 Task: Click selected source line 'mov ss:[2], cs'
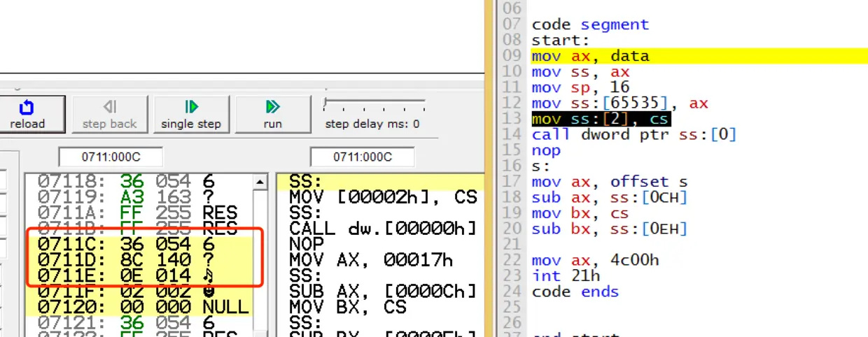pos(601,119)
